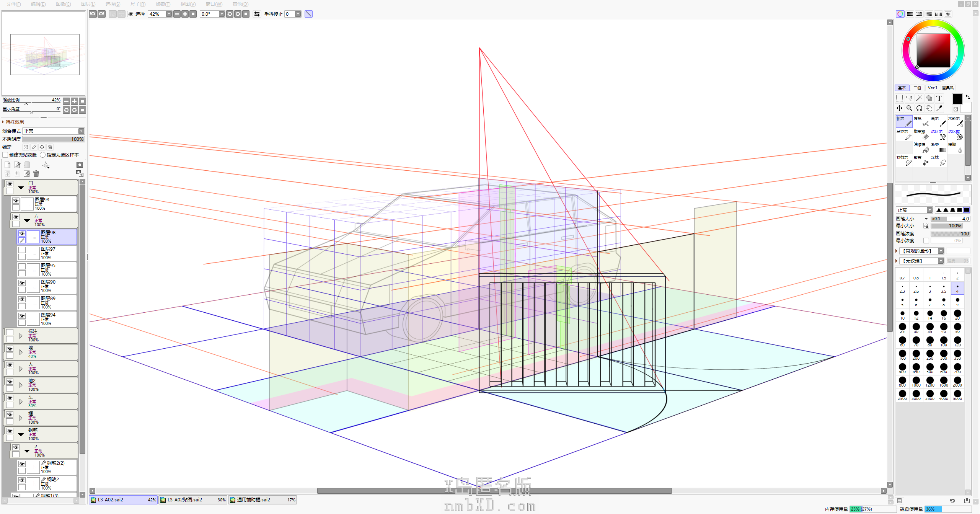Image resolution: width=980 pixels, height=514 pixels.
Task: Select the 油漆桶 paint bucket tool
Action: coord(921,147)
